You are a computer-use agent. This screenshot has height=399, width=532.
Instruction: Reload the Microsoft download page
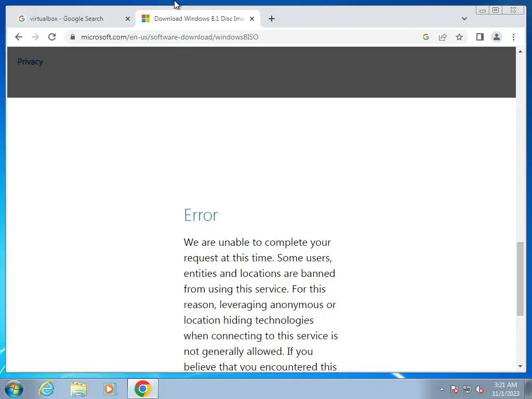pyautogui.click(x=52, y=37)
